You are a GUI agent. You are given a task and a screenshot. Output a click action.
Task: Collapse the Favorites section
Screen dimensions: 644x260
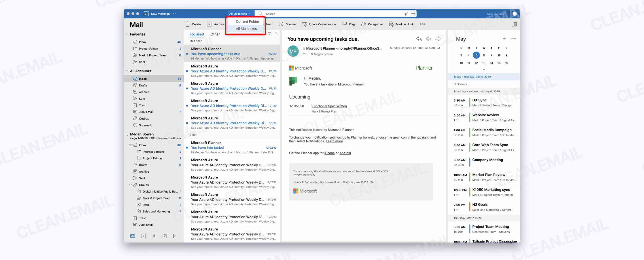127,34
